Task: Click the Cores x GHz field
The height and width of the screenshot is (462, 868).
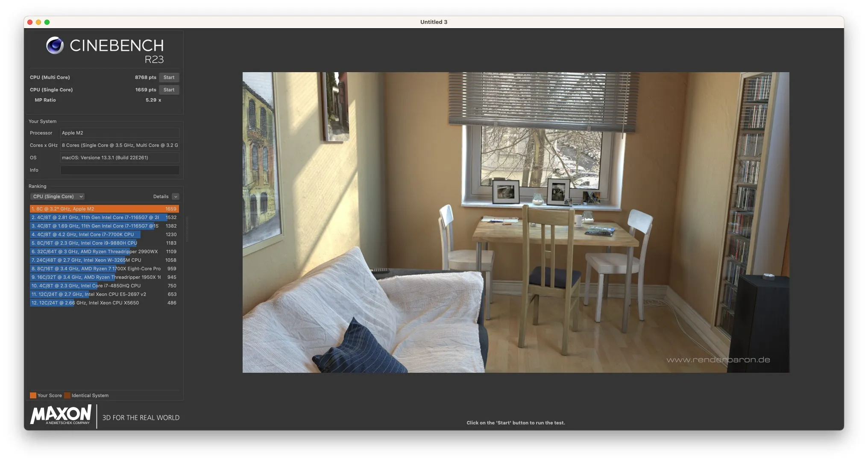Action: pos(120,145)
